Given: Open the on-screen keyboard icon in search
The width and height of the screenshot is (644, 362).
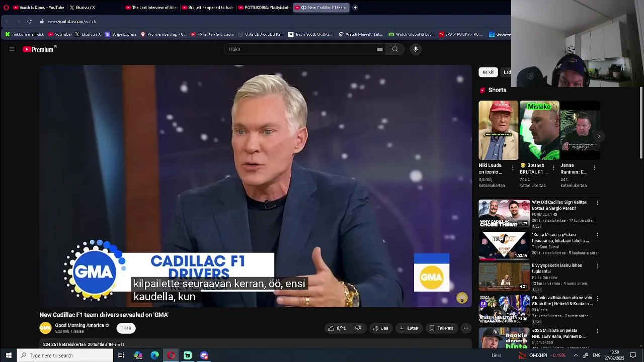Looking at the screenshot, I should pos(380,49).
